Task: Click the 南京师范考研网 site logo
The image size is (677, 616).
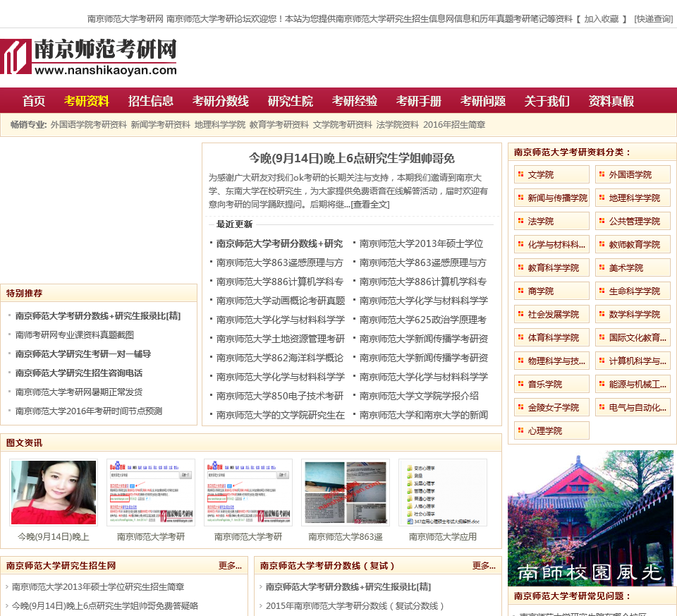Action: pos(88,57)
